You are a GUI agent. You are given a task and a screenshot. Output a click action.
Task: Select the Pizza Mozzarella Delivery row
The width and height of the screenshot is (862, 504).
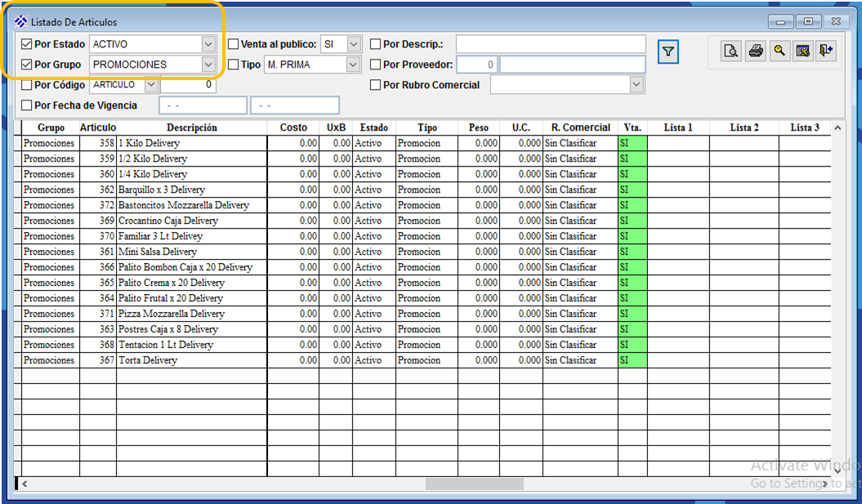coord(171,314)
